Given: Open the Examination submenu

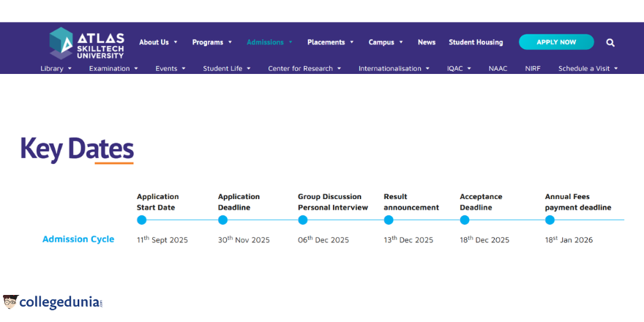Looking at the screenshot, I should tap(109, 69).
